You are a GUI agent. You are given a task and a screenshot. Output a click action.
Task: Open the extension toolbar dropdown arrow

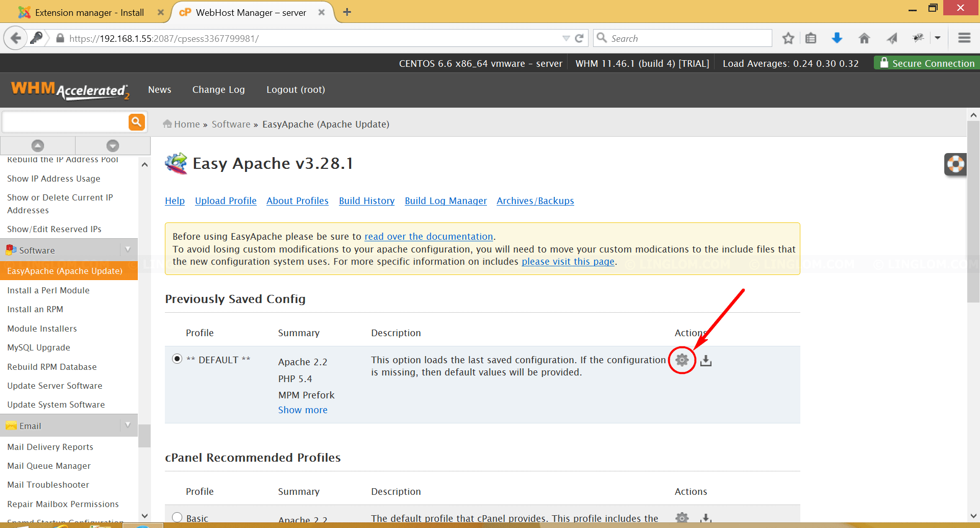(x=938, y=38)
